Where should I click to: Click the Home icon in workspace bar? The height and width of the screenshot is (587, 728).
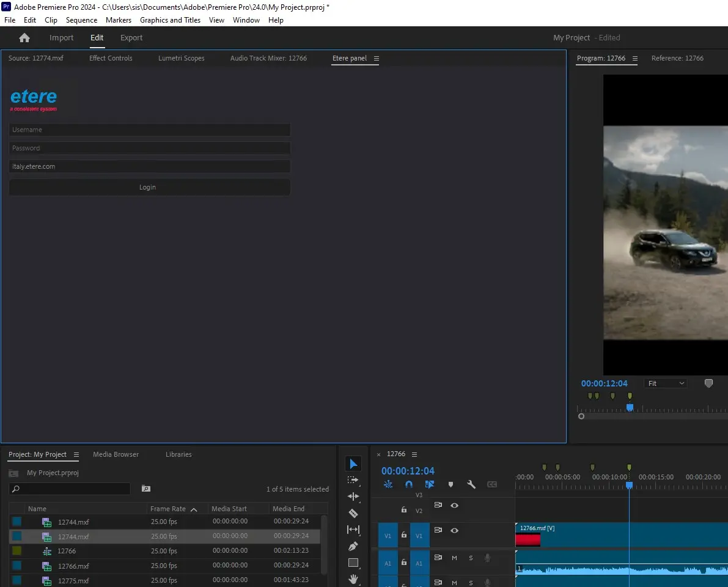point(24,38)
